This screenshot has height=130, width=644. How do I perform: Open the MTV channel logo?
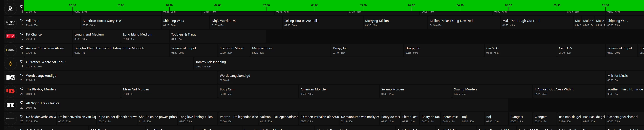pyautogui.click(x=10, y=78)
